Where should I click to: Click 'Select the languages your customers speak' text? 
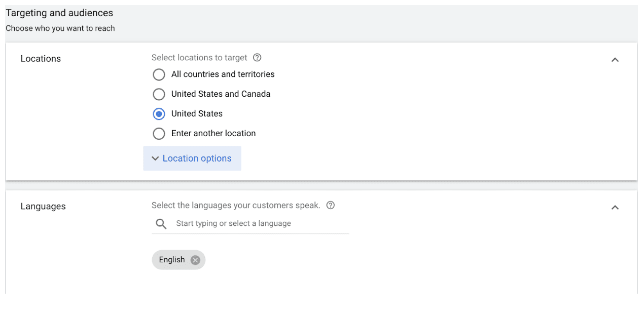[x=236, y=206]
